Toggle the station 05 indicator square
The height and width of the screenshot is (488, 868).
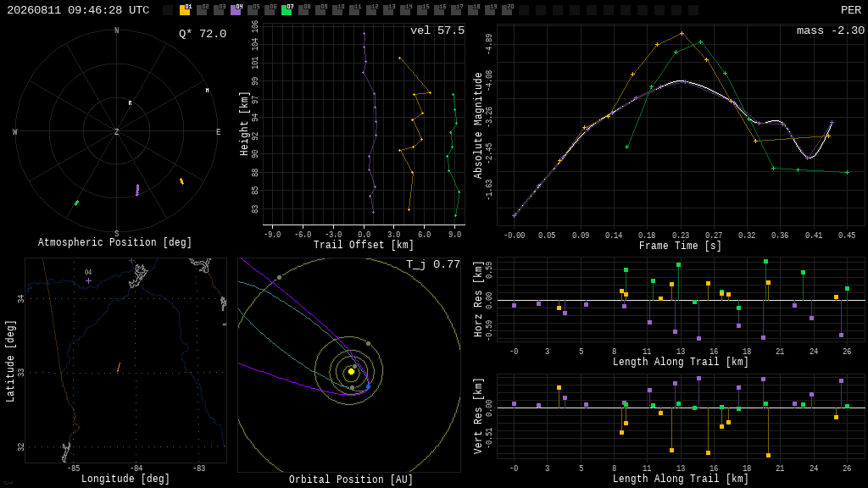253,10
